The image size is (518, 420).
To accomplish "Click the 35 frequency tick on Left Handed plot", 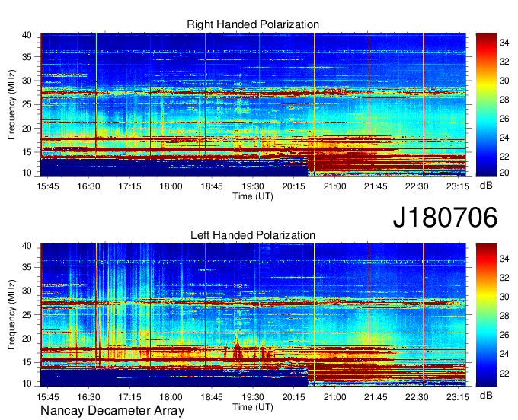I will click(27, 267).
